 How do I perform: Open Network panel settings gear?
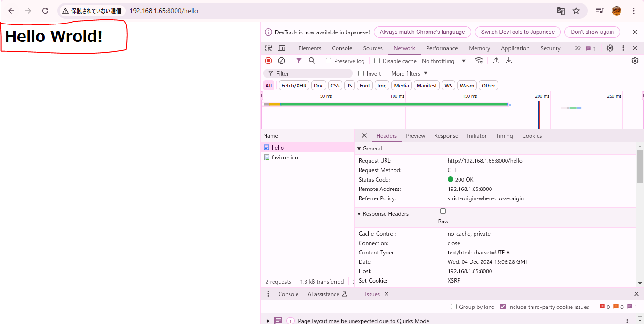tap(635, 61)
